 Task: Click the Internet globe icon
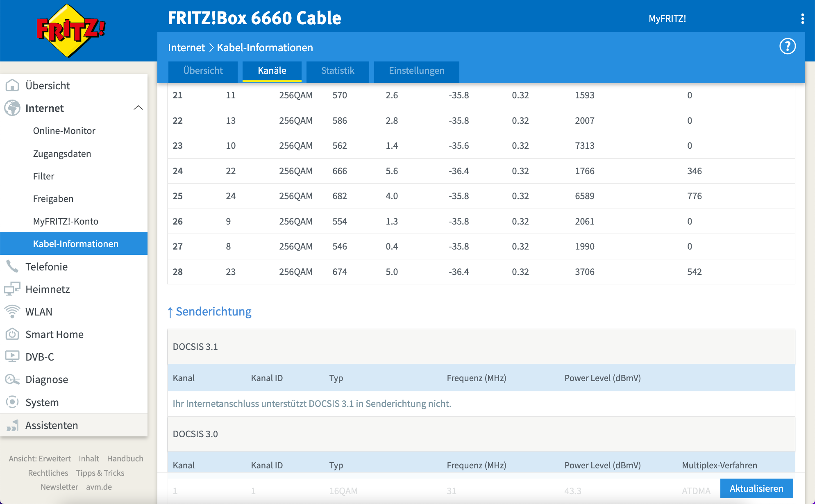[x=12, y=108]
